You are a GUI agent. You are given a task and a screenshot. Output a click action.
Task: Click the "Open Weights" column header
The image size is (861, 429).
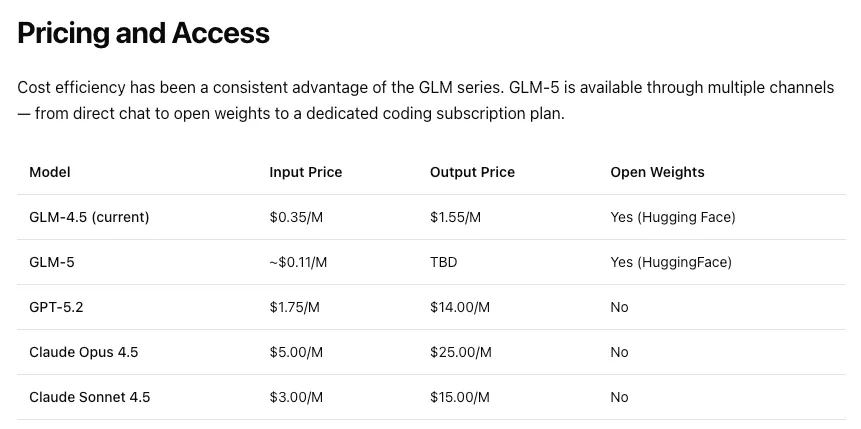click(x=657, y=172)
